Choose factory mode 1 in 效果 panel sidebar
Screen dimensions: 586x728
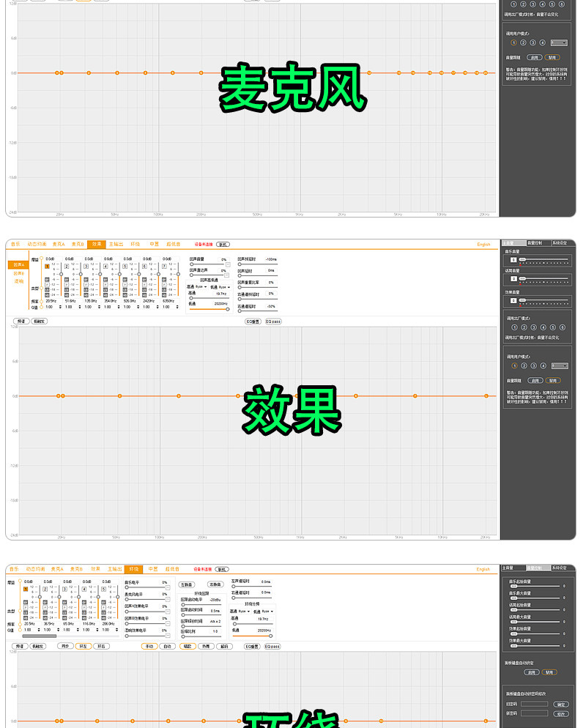pos(514,327)
